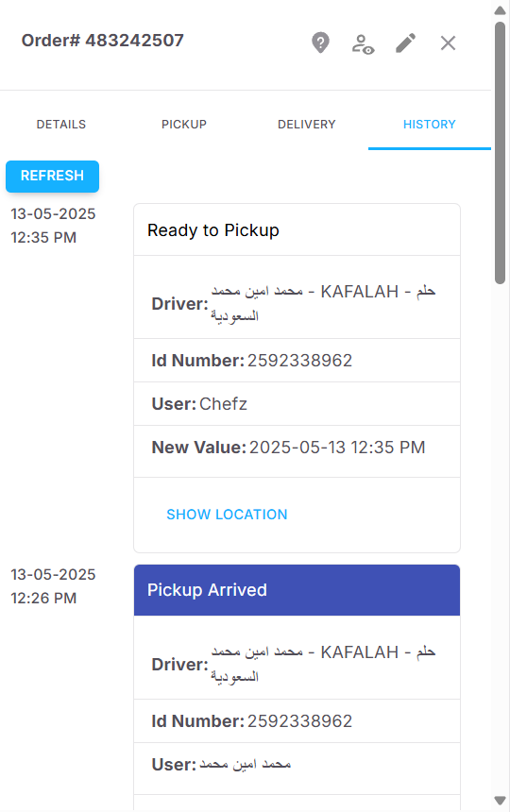Image resolution: width=510 pixels, height=812 pixels.
Task: Select the Pickup Arrived header
Action: pos(297,590)
